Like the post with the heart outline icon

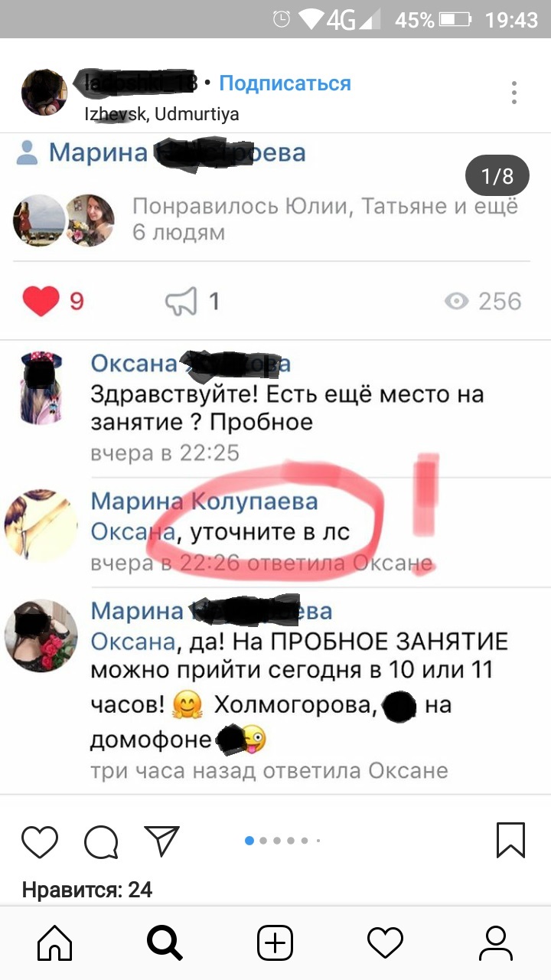(40, 841)
